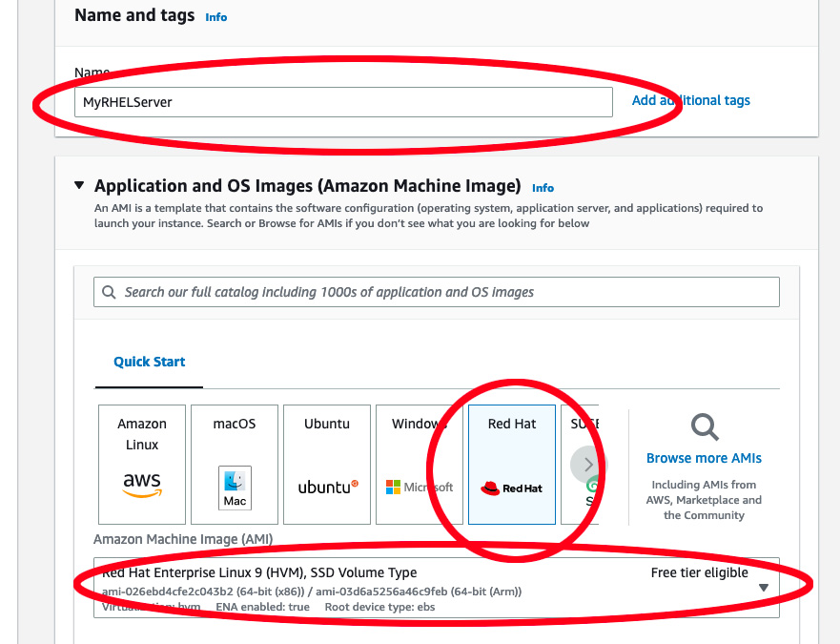Select the macOS Mac icon

point(235,488)
